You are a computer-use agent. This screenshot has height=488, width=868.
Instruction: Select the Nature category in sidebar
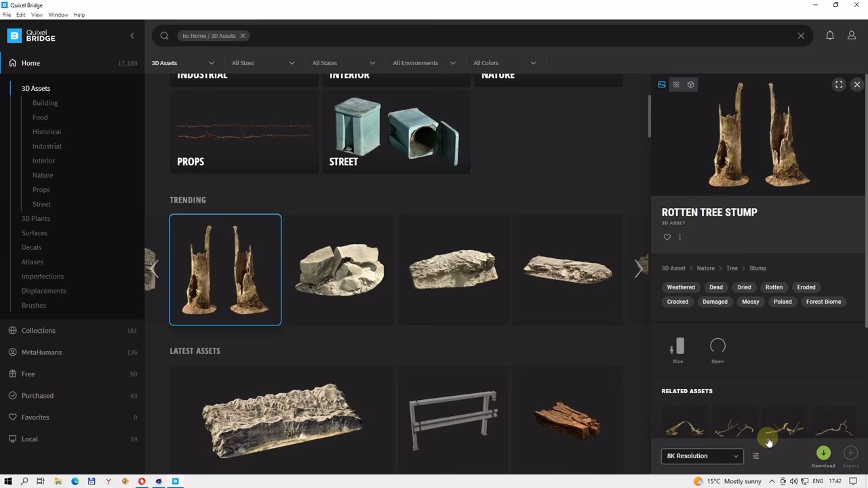[x=43, y=176]
